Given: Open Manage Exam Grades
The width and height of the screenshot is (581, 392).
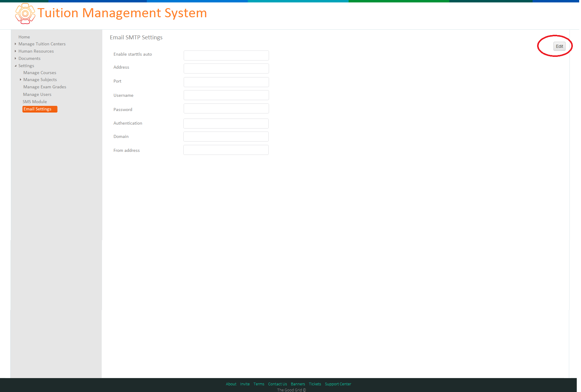Looking at the screenshot, I should [x=45, y=87].
